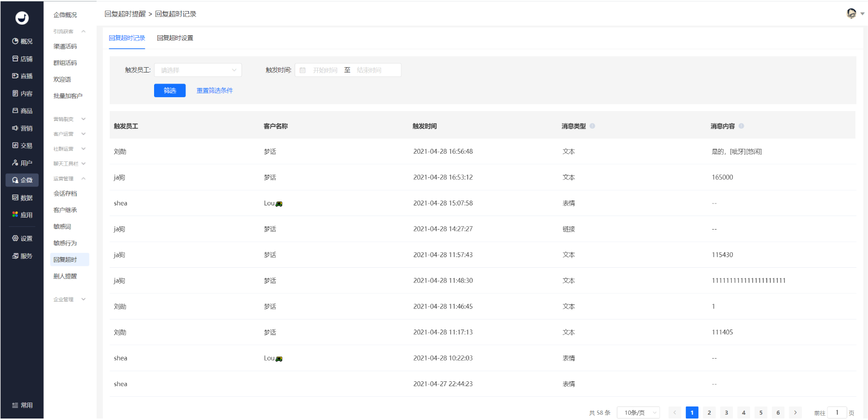Open 会话存档 in the submenu
Viewport: 868px width, 420px height.
pos(65,194)
